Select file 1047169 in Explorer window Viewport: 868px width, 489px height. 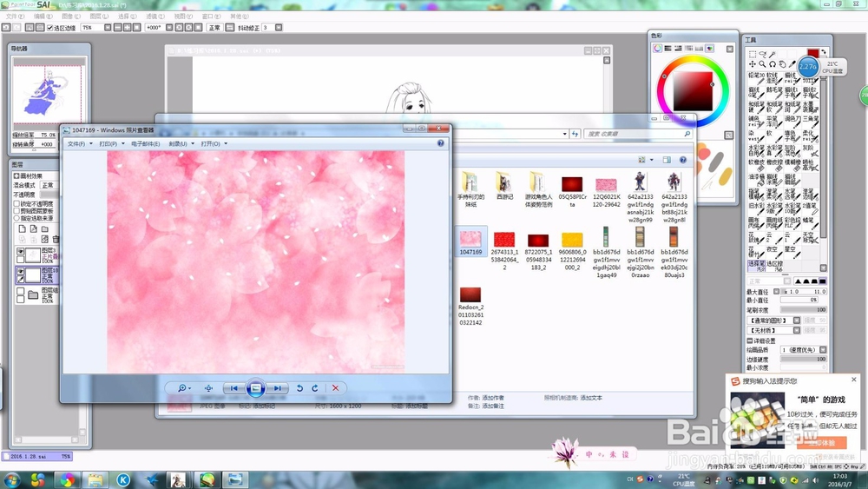tap(470, 242)
